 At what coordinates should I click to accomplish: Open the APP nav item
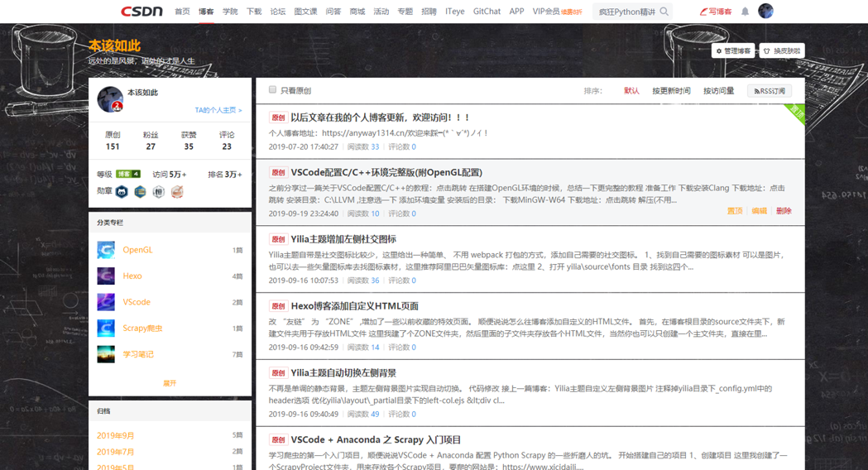pos(516,11)
